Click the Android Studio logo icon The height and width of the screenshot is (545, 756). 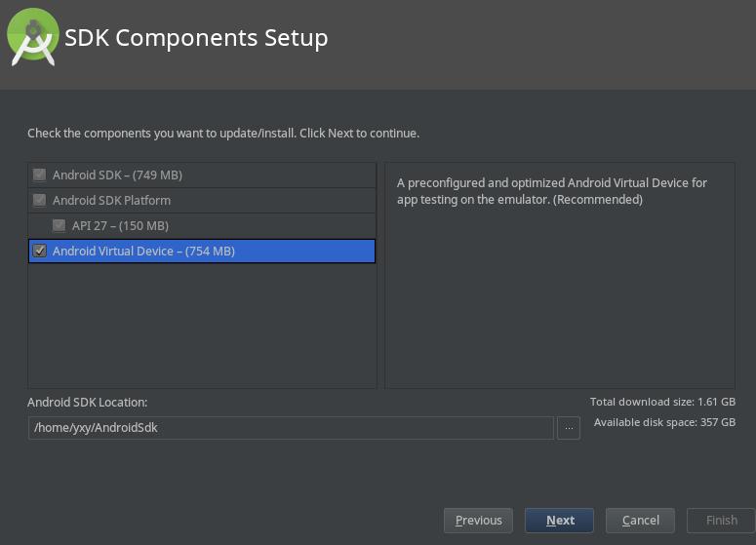point(33,37)
